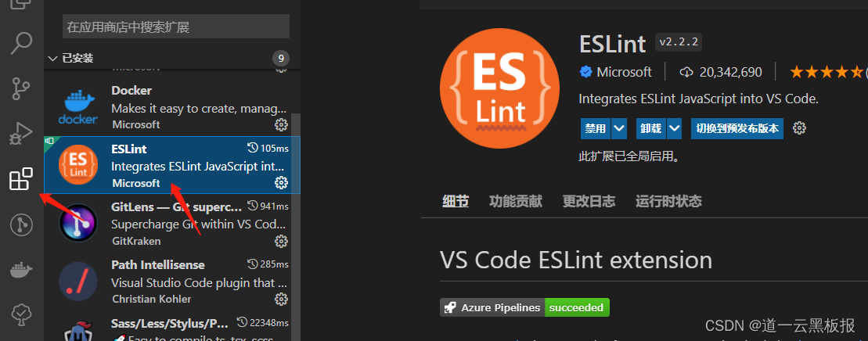Click Christian Kohler publisher name
868x341 pixels.
pyautogui.click(x=151, y=299)
